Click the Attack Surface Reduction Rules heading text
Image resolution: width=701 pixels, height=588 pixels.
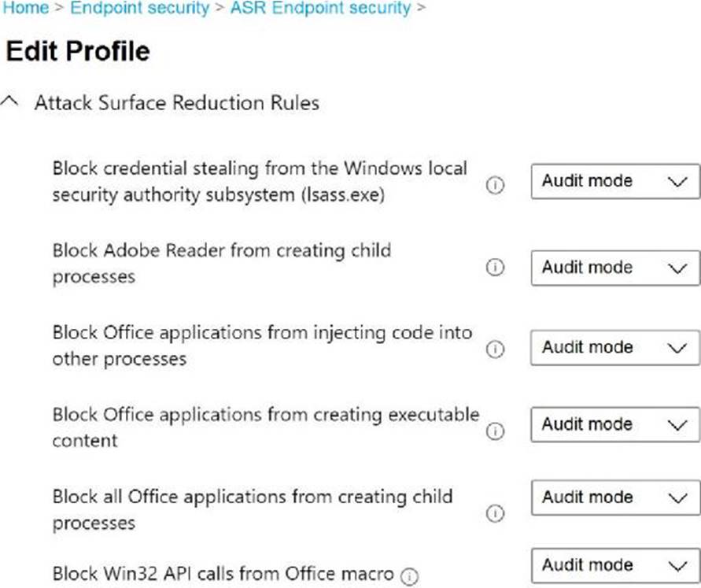click(176, 103)
